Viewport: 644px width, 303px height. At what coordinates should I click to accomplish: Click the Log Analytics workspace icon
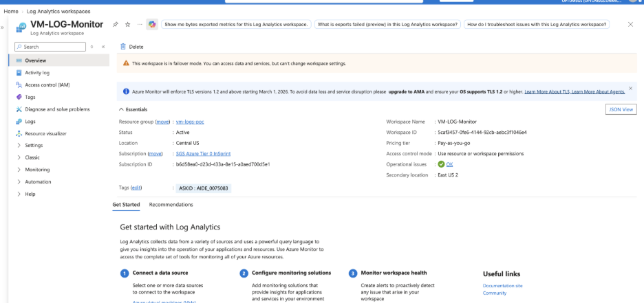point(21,27)
